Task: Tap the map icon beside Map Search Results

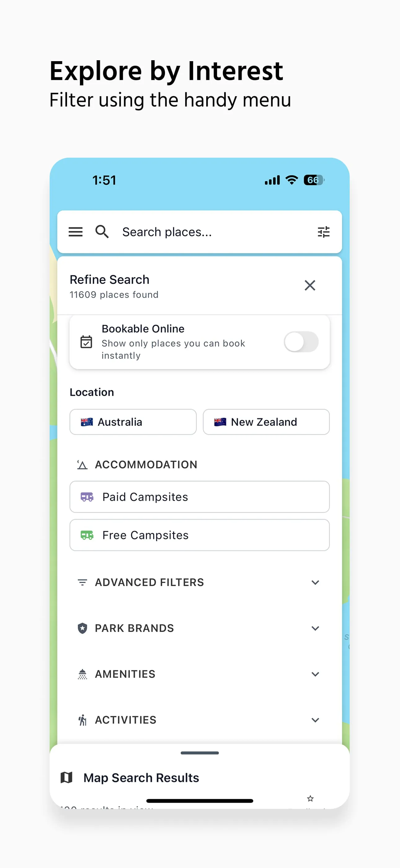Action: click(66, 778)
